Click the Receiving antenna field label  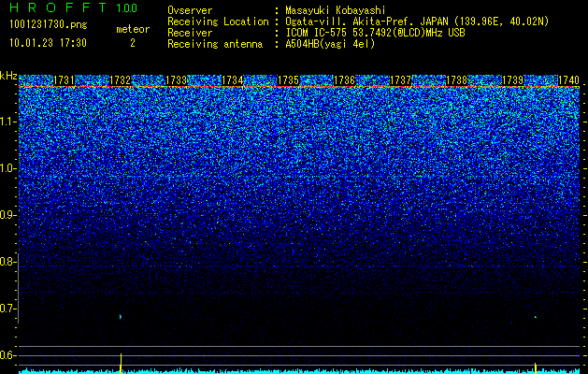click(x=215, y=44)
